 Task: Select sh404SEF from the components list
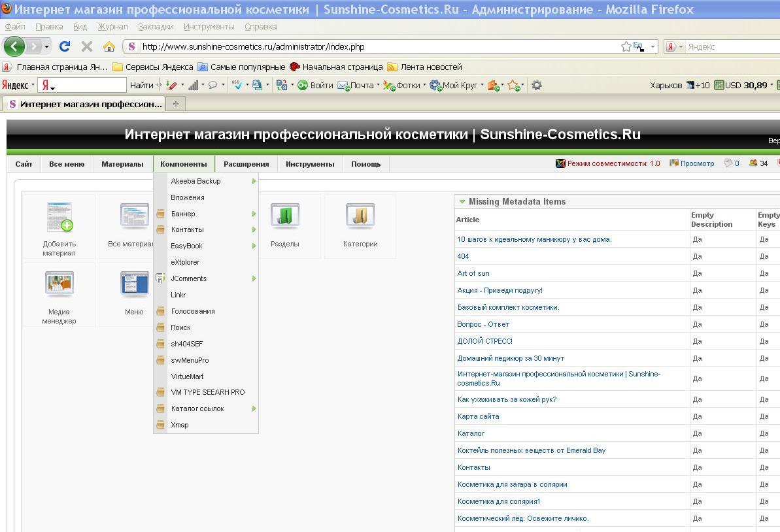(186, 344)
